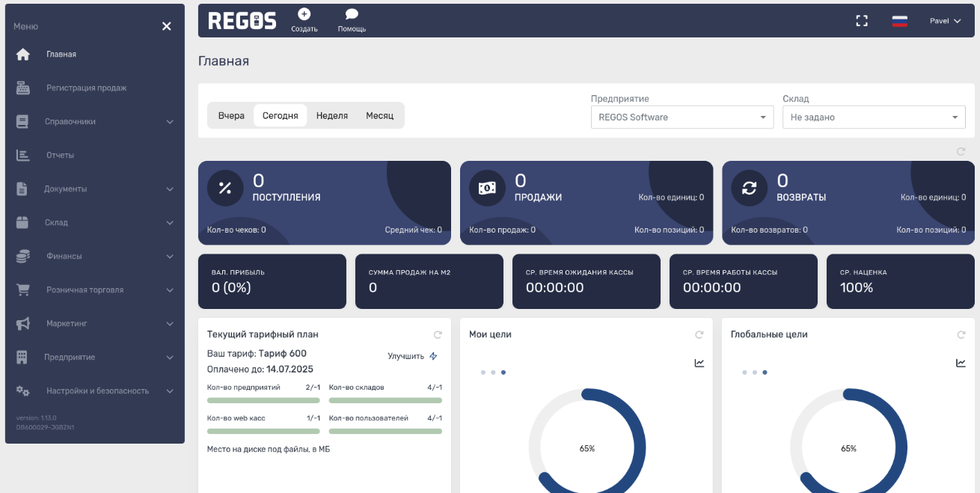Refresh the Current tariff plan card
The height and width of the screenshot is (493, 980).
click(x=438, y=335)
